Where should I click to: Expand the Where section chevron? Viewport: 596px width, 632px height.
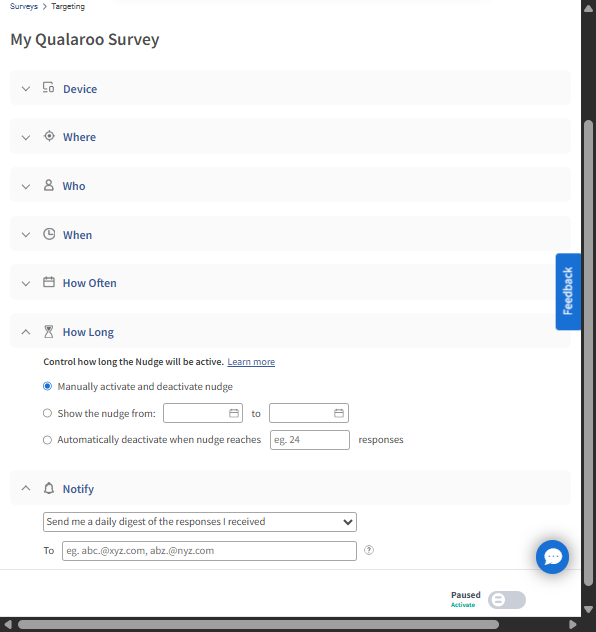(x=26, y=137)
